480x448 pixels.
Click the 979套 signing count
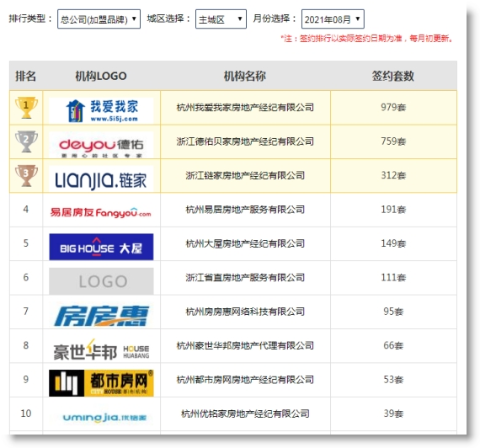[x=393, y=108]
